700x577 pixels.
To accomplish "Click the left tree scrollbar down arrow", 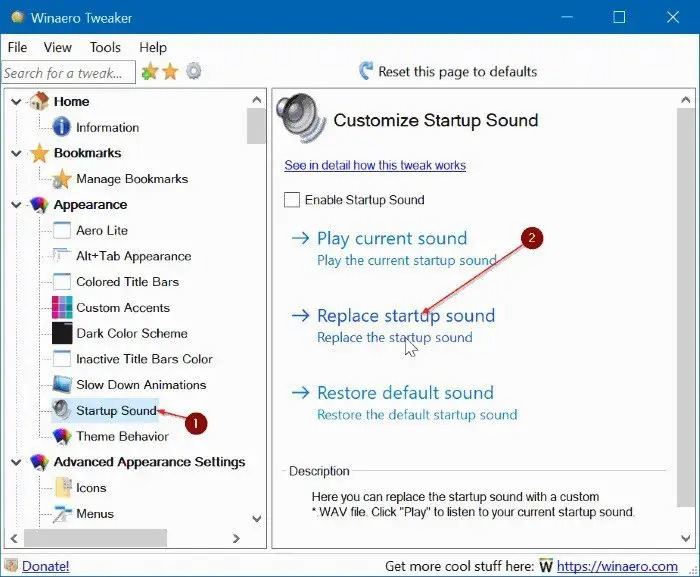I will (257, 518).
